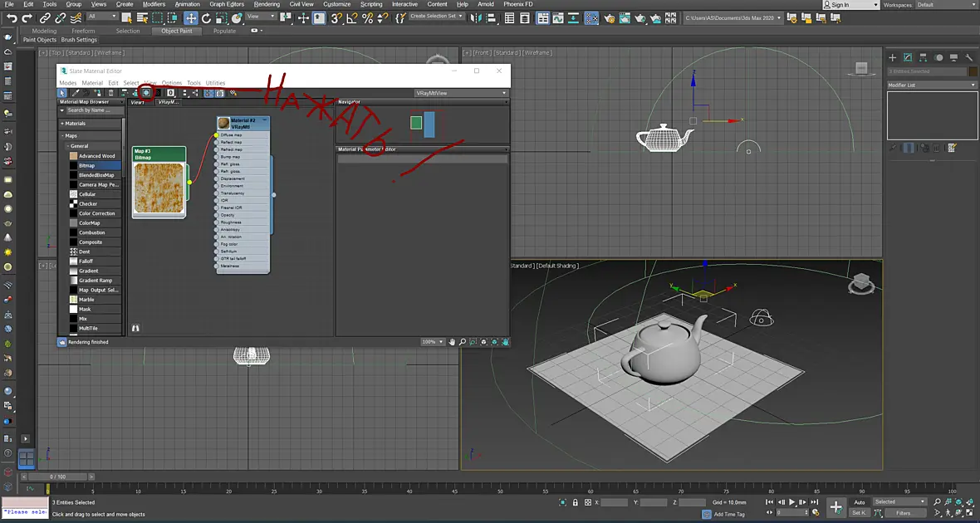
Task: Open key Filters button
Action: [x=903, y=513]
